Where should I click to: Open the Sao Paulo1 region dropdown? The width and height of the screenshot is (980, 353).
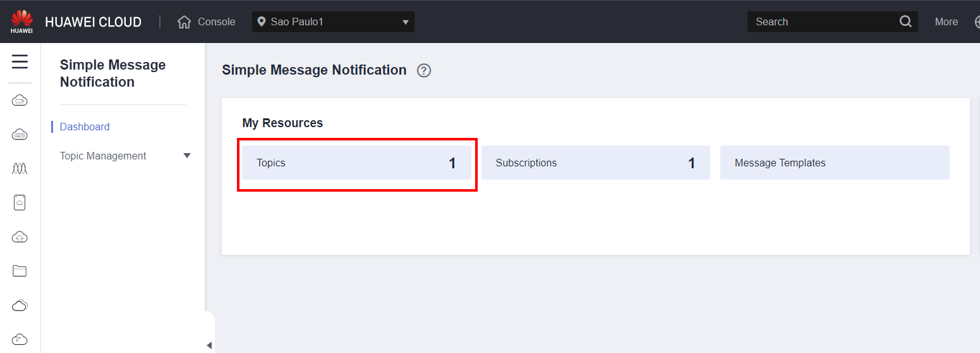333,22
